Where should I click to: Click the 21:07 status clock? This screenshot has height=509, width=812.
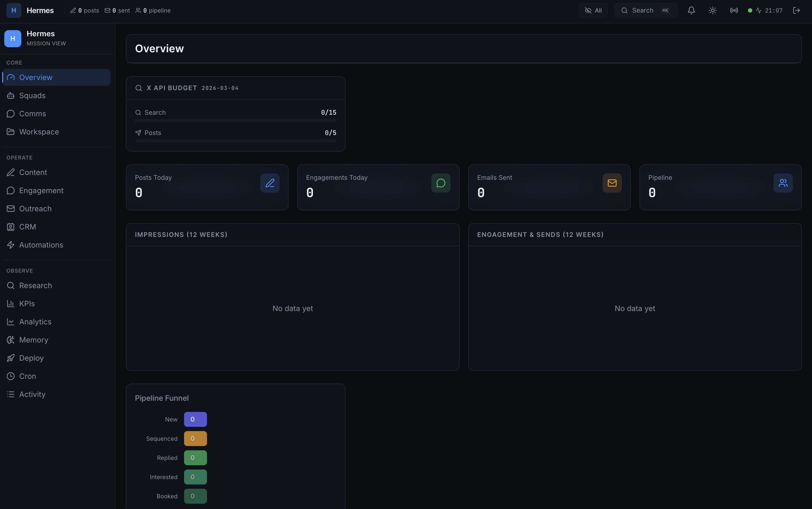[x=774, y=10]
